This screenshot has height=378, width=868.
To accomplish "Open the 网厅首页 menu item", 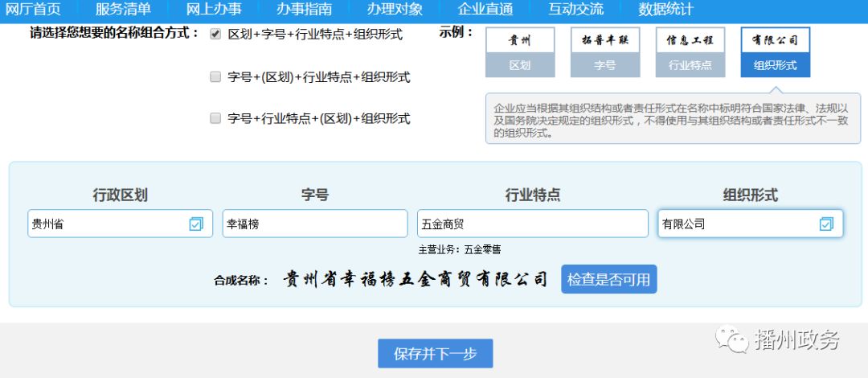I will point(34,10).
